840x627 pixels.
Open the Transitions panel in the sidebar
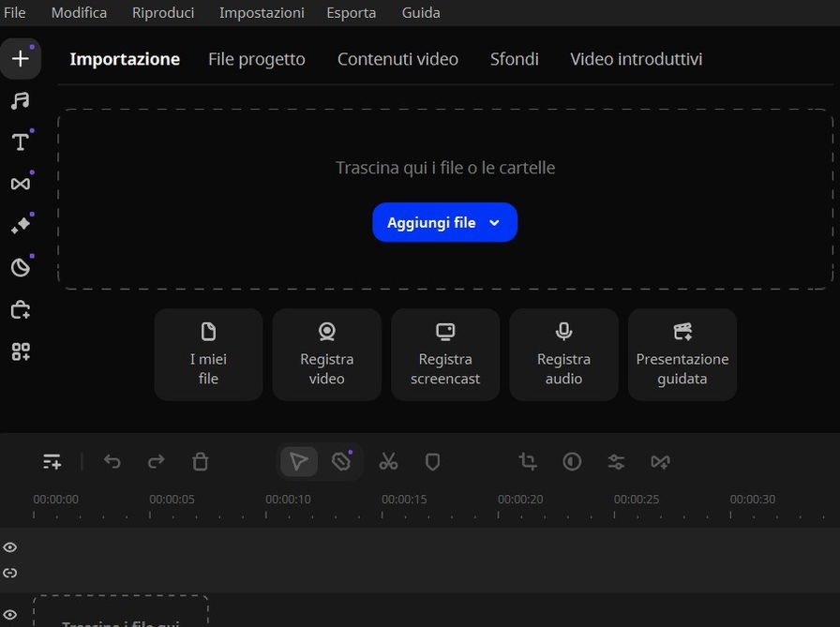click(x=20, y=184)
